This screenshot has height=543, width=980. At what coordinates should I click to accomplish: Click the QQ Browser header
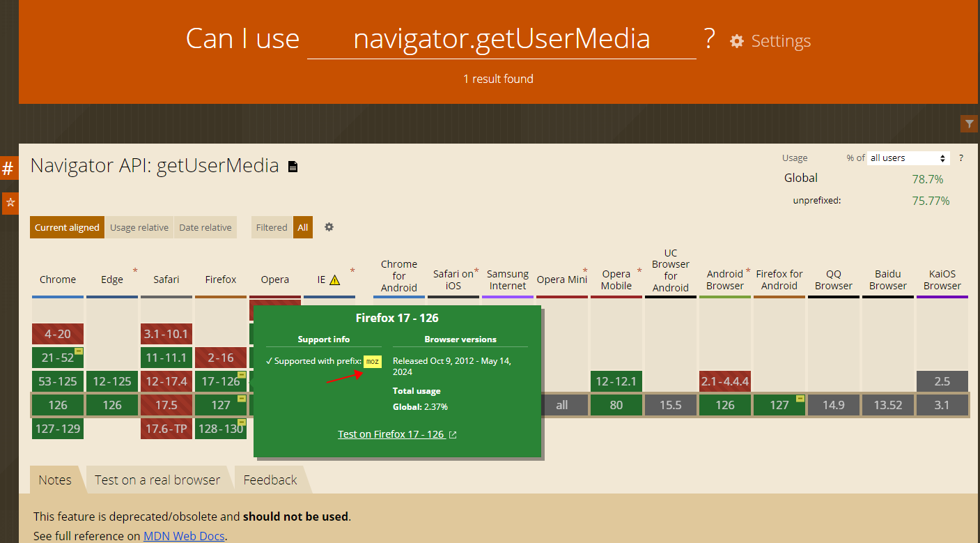coord(834,280)
